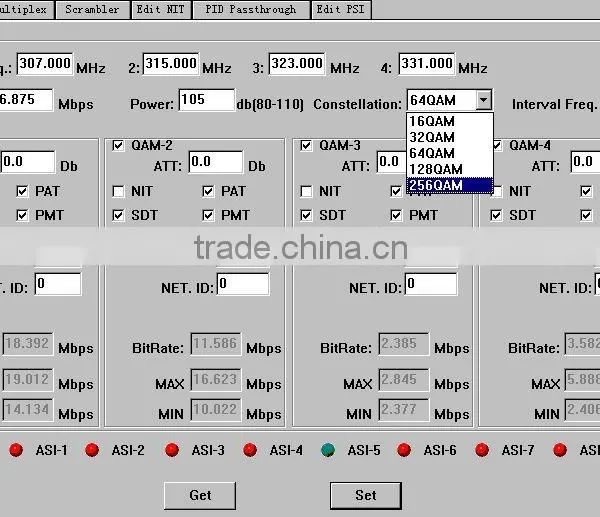The image size is (600, 517).
Task: Switch to the Edit PSI tab
Action: [341, 9]
